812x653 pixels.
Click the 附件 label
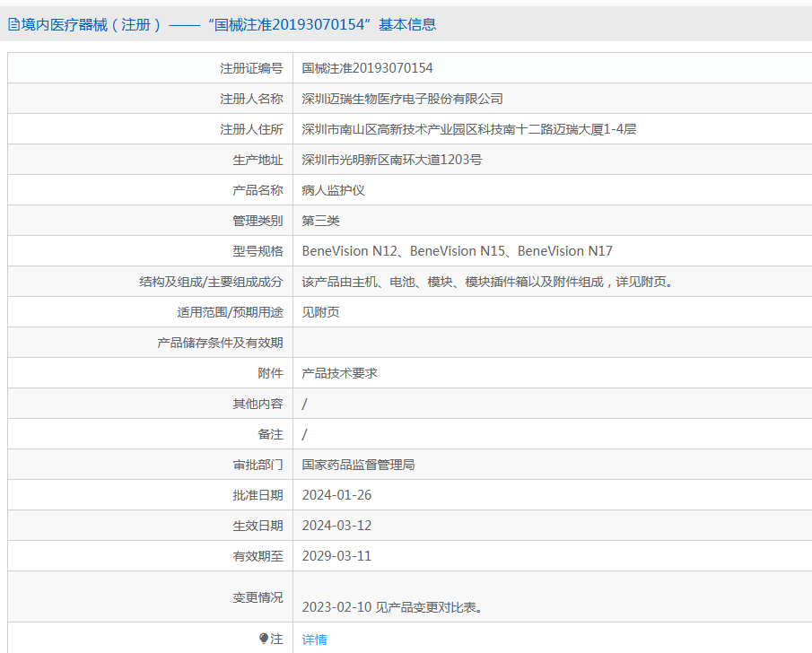click(270, 373)
